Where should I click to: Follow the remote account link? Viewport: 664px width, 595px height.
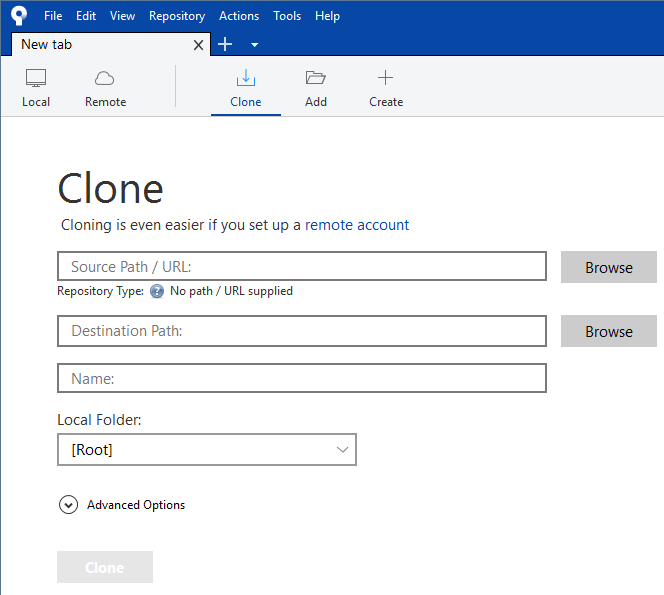(x=357, y=225)
